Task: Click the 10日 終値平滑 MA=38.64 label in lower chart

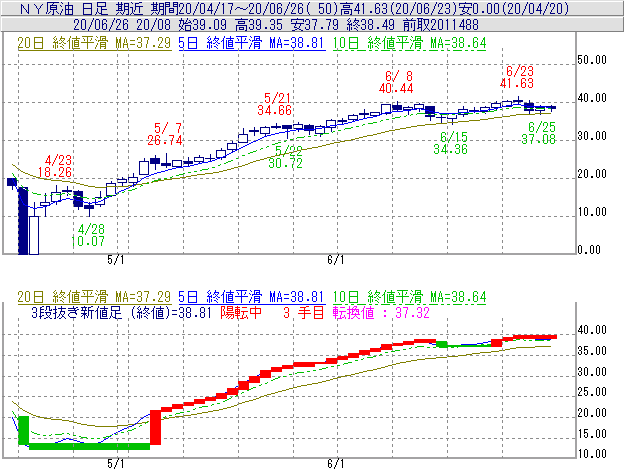Action: coord(410,297)
